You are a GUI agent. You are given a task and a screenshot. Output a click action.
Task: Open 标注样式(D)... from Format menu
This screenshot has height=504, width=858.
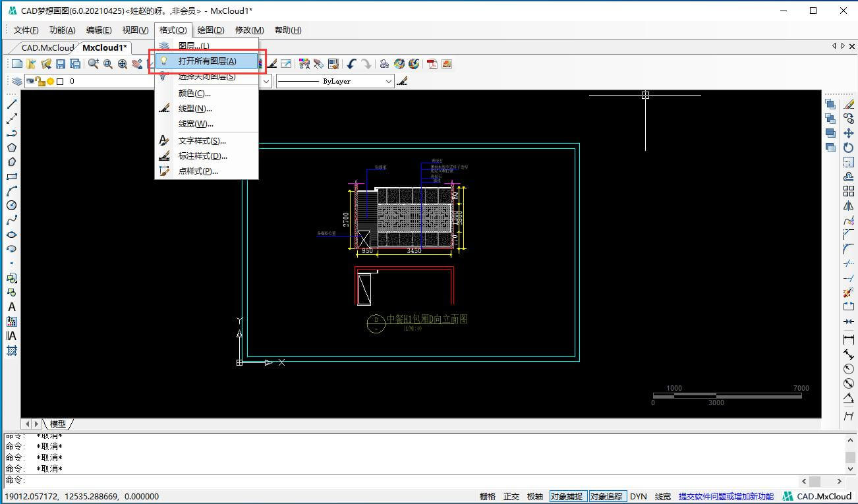coord(202,156)
